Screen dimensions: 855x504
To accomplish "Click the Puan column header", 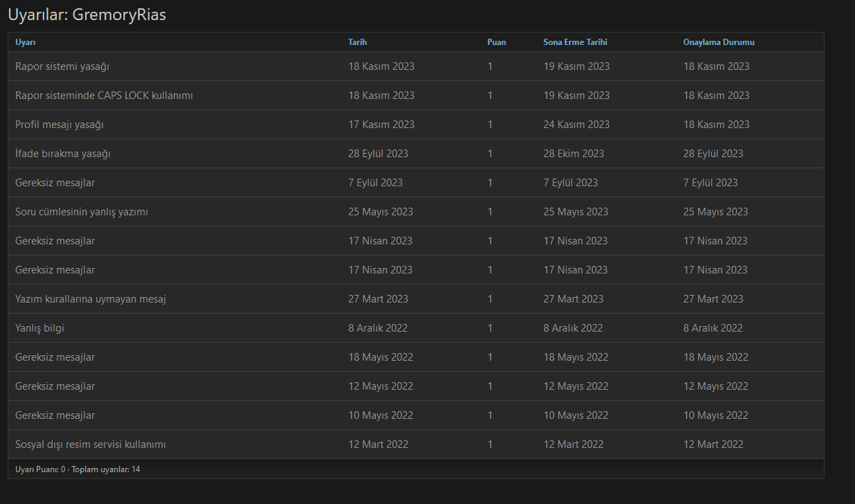I will point(496,42).
